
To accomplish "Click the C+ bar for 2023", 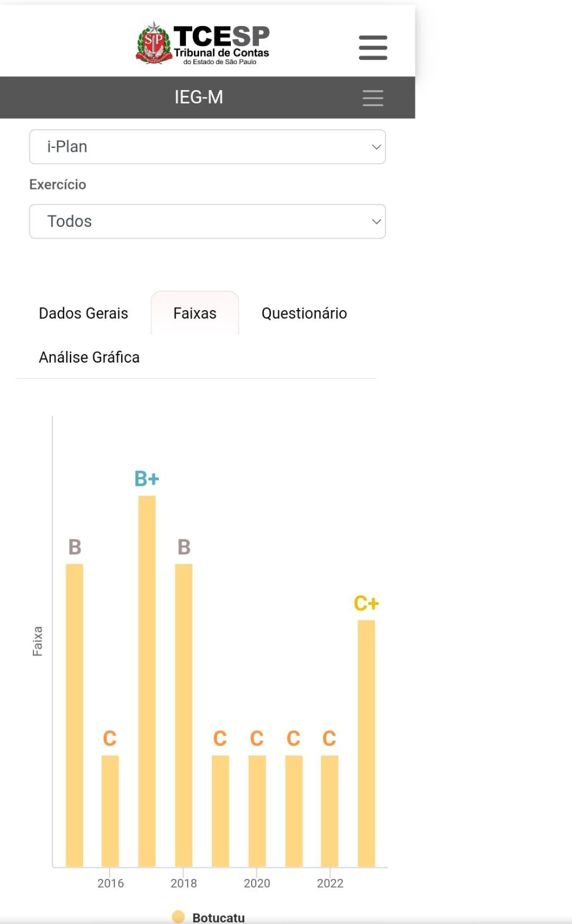I will (366, 743).
